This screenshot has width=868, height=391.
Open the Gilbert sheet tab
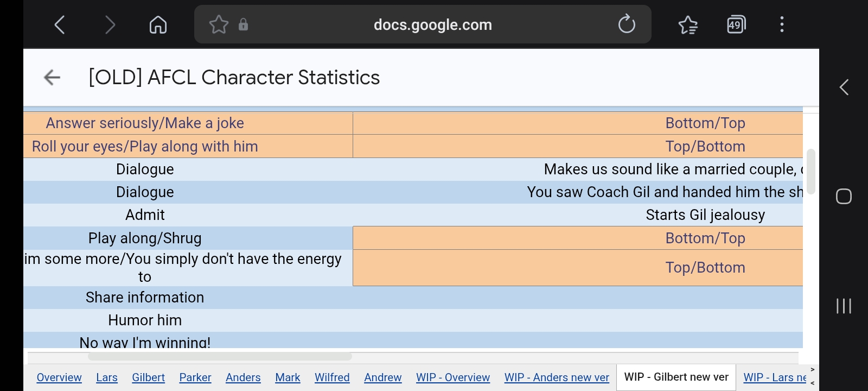coord(148,377)
